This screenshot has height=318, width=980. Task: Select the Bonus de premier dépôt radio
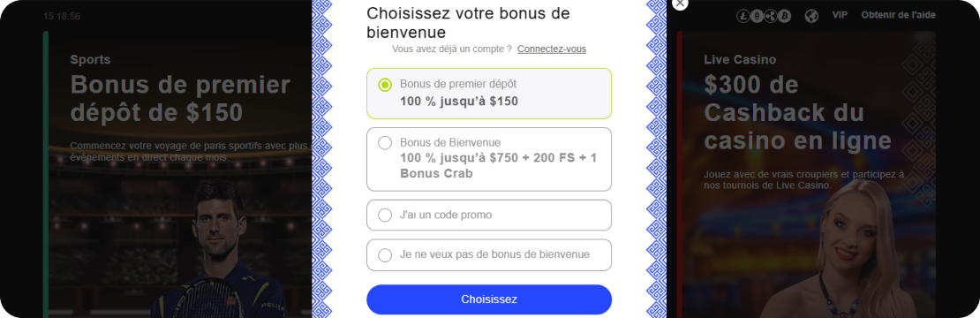click(x=385, y=85)
